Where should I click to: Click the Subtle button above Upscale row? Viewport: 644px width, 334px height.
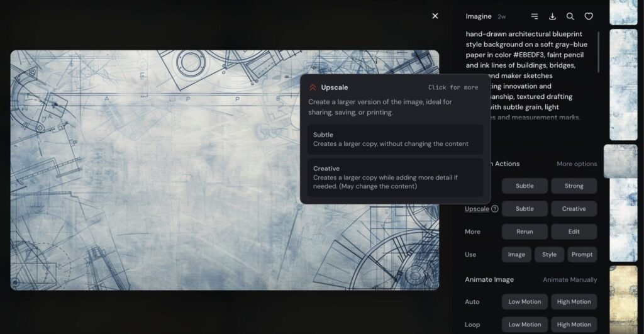tap(525, 186)
